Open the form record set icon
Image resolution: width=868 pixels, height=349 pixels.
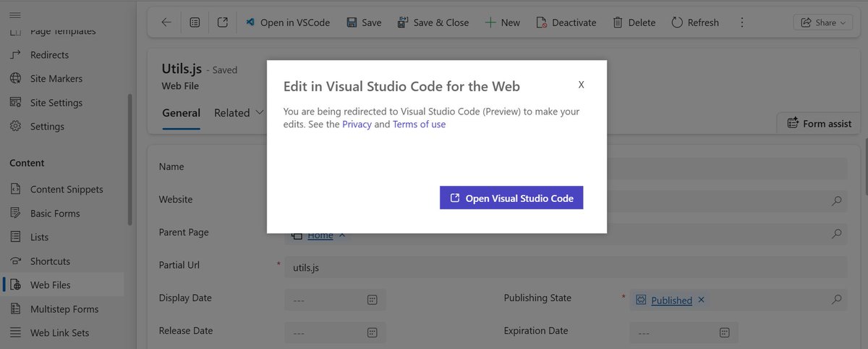[195, 22]
